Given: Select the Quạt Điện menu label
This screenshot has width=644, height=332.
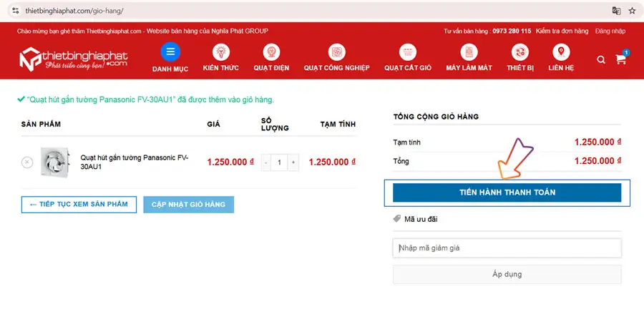Looking at the screenshot, I should click(x=271, y=68).
